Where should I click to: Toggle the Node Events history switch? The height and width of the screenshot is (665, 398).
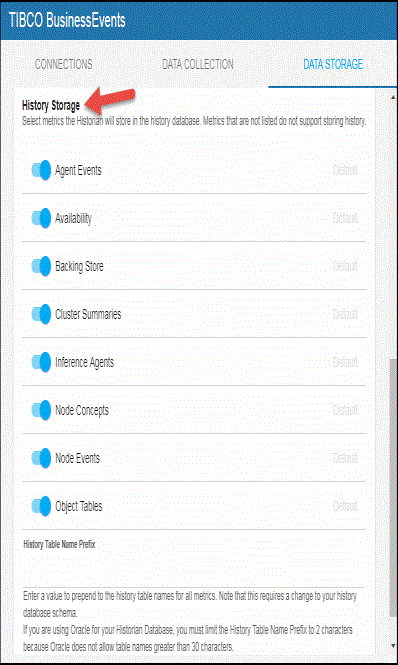pyautogui.click(x=41, y=458)
